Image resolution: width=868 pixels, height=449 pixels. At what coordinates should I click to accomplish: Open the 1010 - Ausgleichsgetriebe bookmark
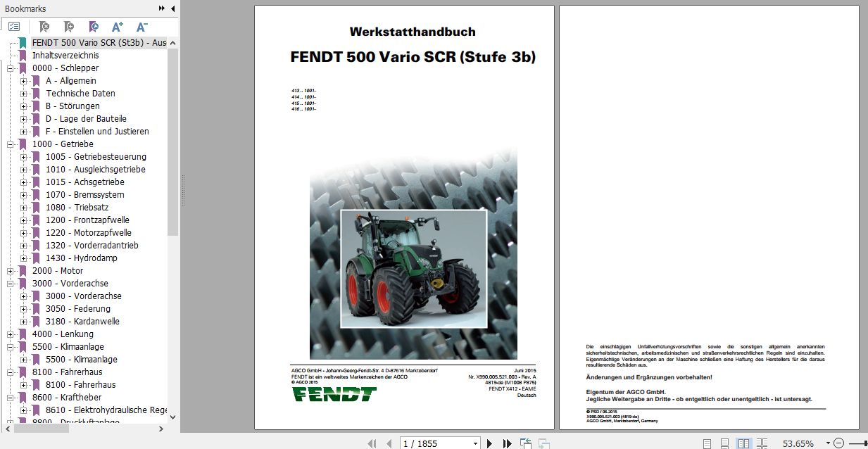coord(96,170)
